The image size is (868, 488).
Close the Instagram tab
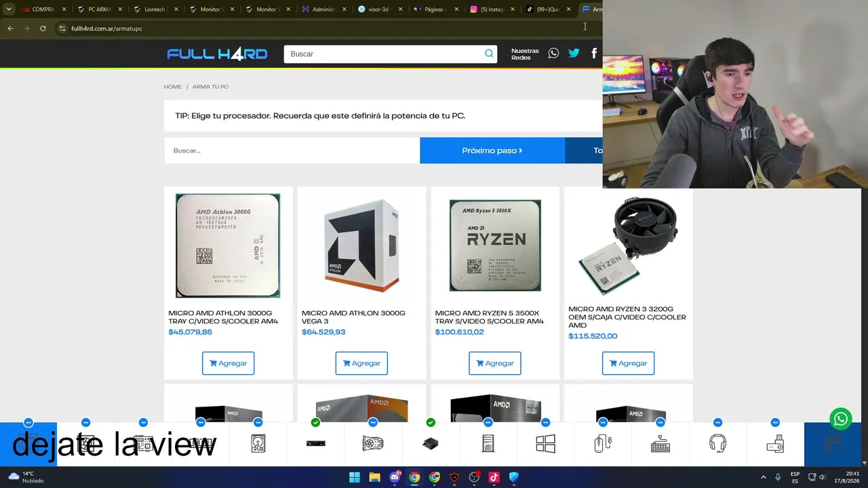click(512, 9)
